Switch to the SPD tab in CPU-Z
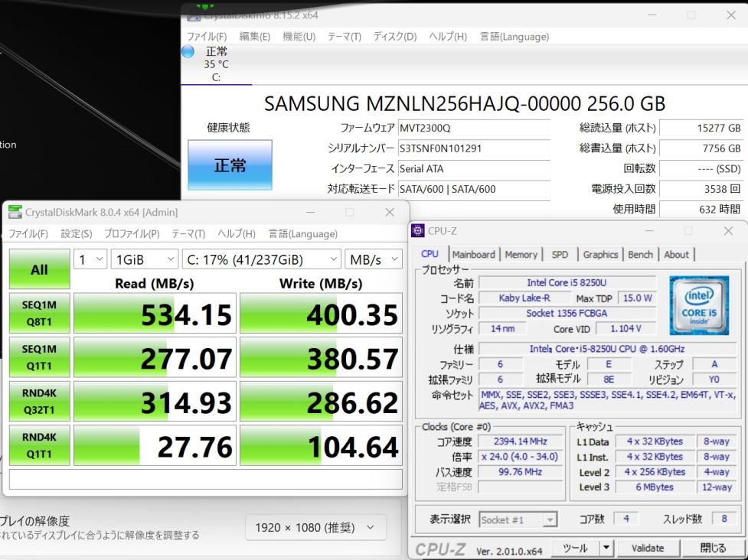This screenshot has height=560, width=748. coord(560,255)
